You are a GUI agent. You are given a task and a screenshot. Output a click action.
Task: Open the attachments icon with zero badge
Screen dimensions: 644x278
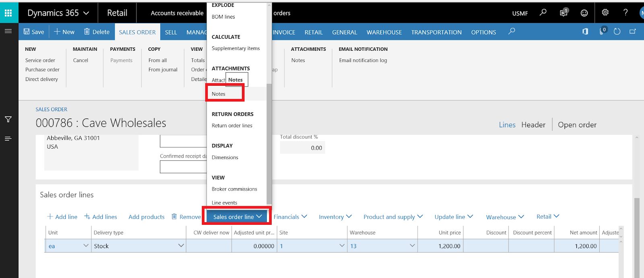[603, 31]
